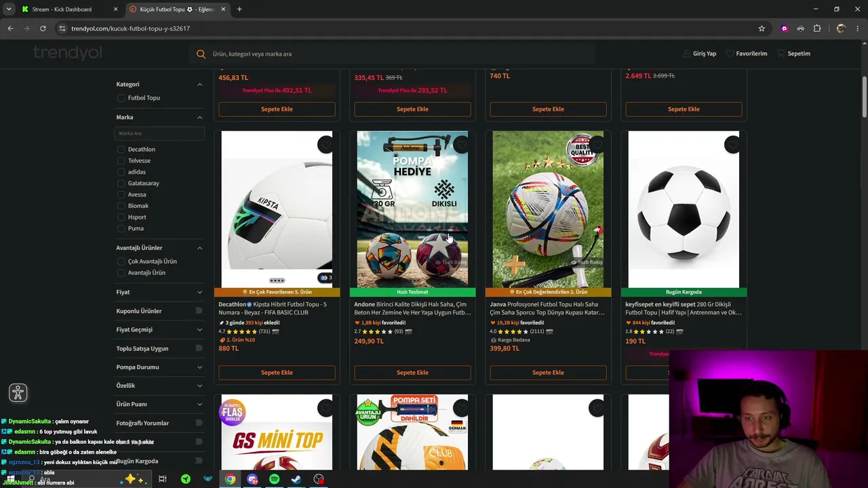Image resolution: width=868 pixels, height=488 pixels.
Task: Open the Chrome profile avatar
Action: (x=841, y=28)
